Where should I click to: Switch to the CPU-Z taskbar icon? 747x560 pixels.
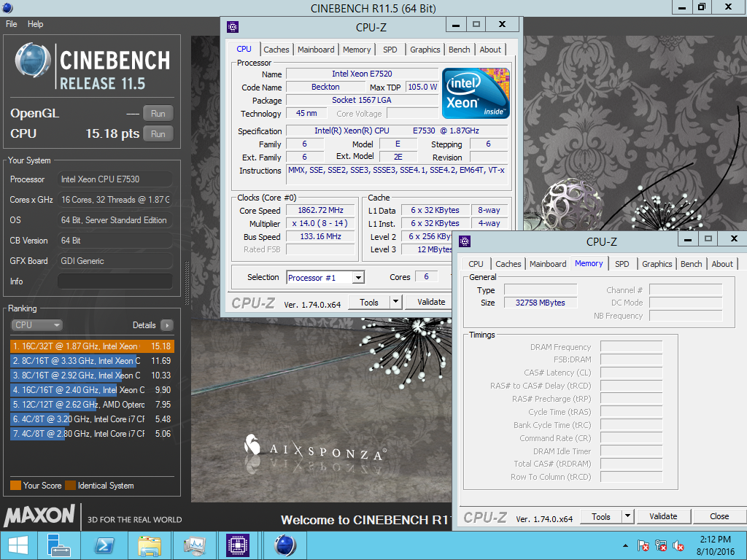pos(239,545)
